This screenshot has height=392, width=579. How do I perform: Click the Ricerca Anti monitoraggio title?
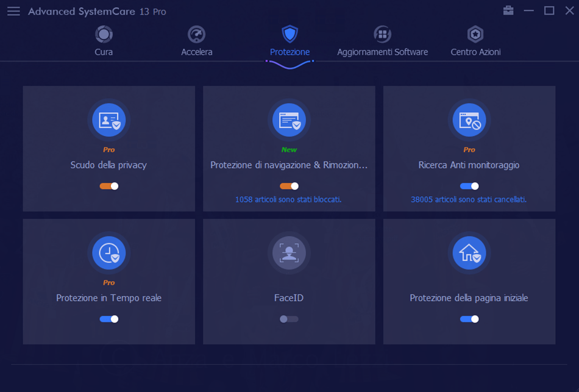469,165
